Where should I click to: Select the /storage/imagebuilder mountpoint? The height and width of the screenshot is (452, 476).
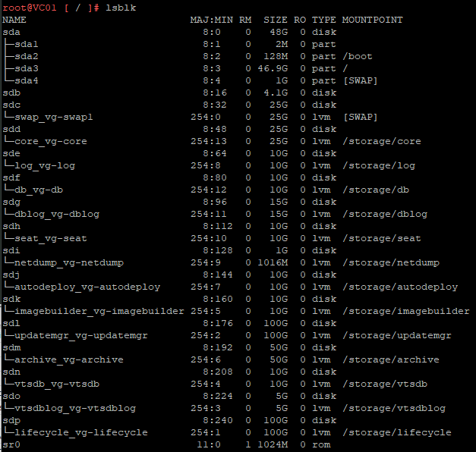pyautogui.click(x=406, y=311)
